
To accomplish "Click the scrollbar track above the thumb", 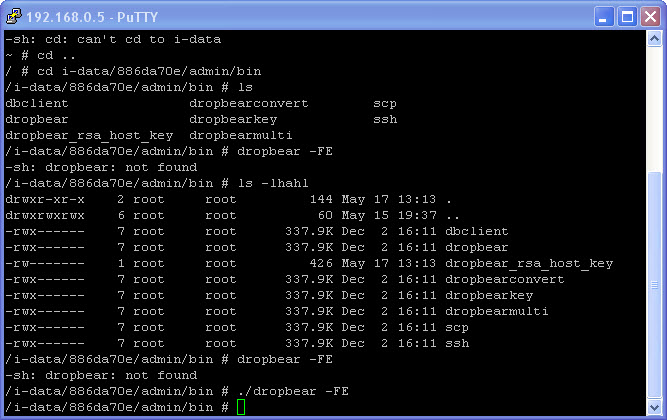I will click(654, 109).
